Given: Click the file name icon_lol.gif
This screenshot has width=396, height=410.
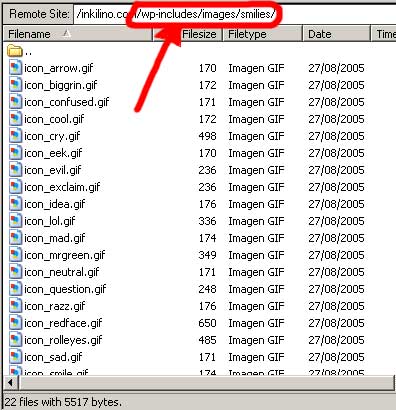Looking at the screenshot, I should [x=50, y=221].
